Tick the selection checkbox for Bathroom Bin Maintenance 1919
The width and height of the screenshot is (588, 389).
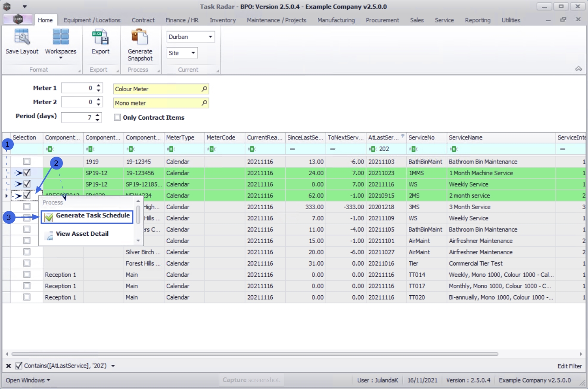point(27,161)
